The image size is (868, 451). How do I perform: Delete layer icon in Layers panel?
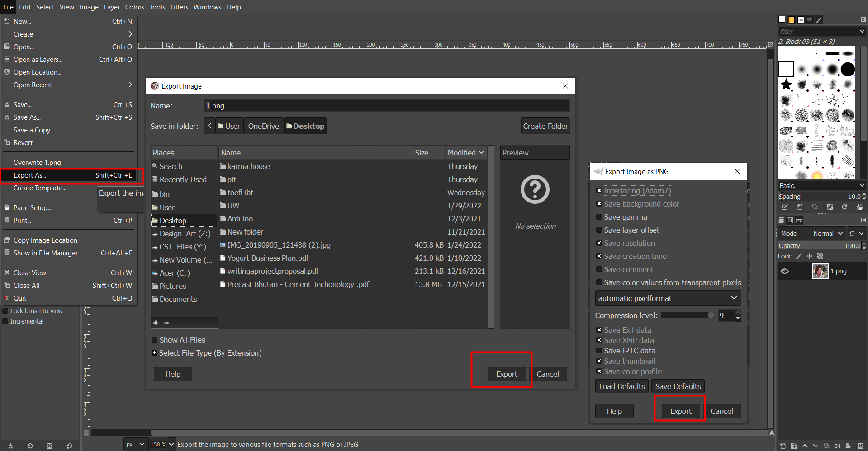(860, 446)
